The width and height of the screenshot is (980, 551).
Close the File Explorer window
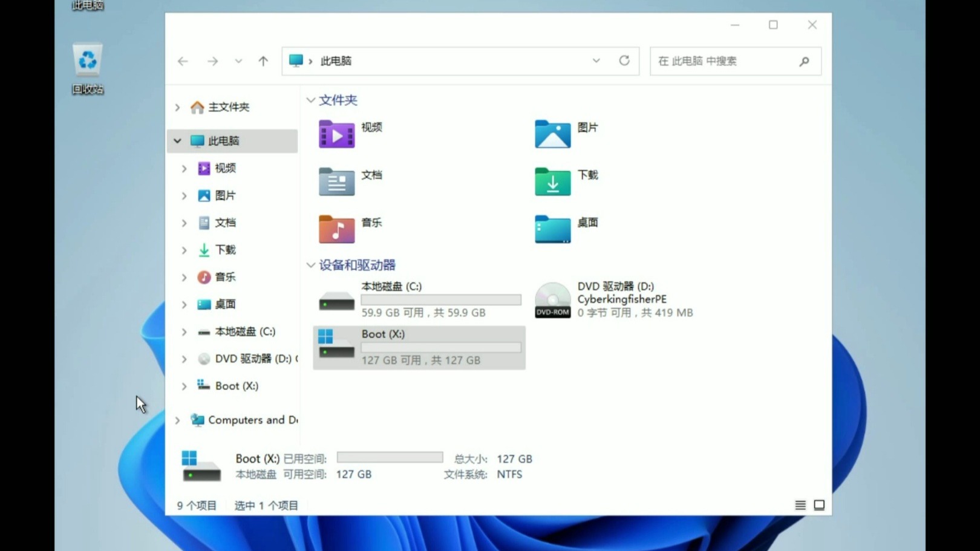coord(812,25)
